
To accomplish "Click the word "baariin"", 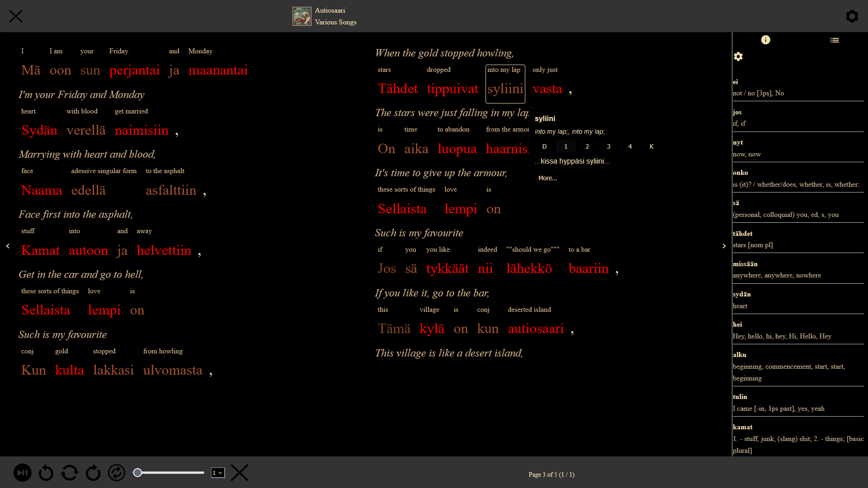I will pyautogui.click(x=589, y=268).
